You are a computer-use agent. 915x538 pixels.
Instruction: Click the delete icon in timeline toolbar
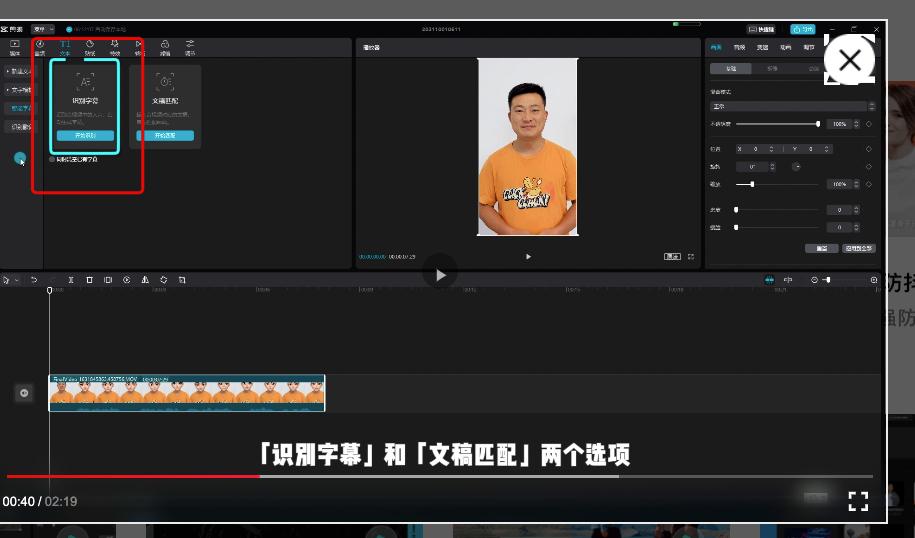click(89, 280)
